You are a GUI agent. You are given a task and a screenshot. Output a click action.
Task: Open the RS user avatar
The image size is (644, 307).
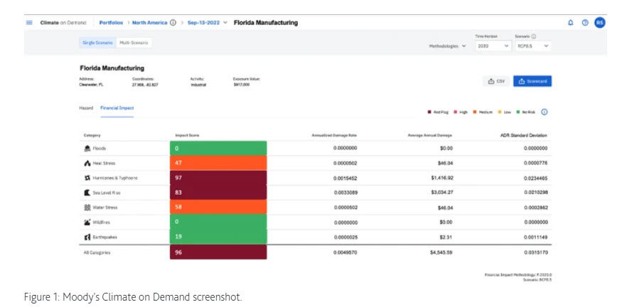pyautogui.click(x=600, y=23)
